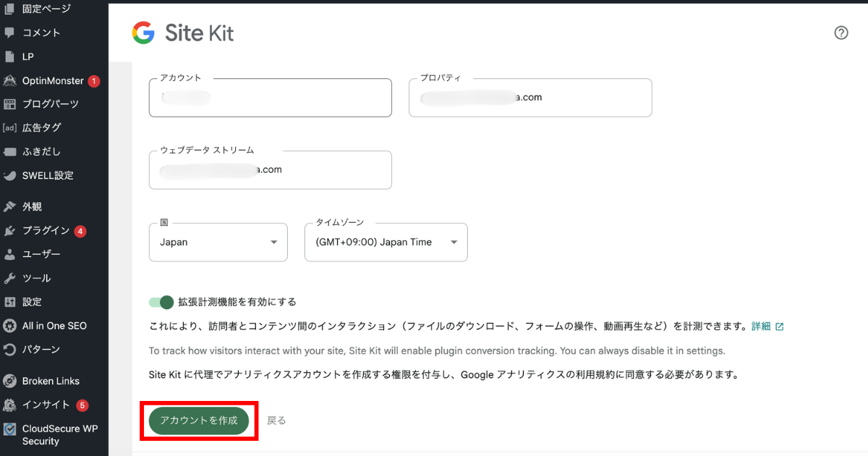Open 設定 in the admin menu
This screenshot has width=868, height=456.
point(32,302)
